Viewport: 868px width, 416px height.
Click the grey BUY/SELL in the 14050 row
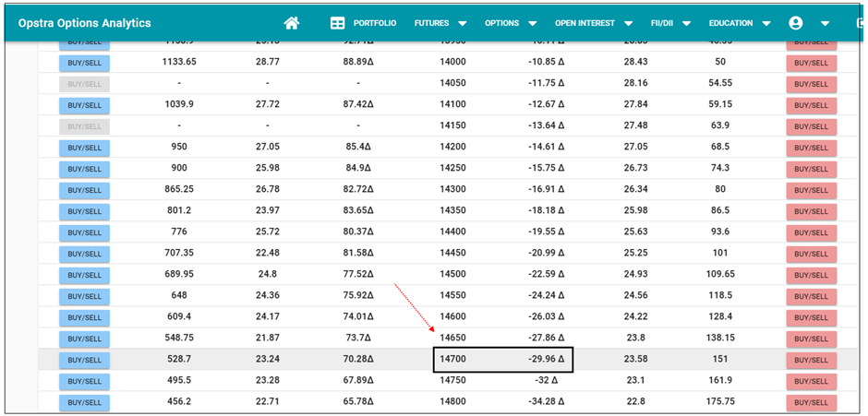[x=85, y=84]
